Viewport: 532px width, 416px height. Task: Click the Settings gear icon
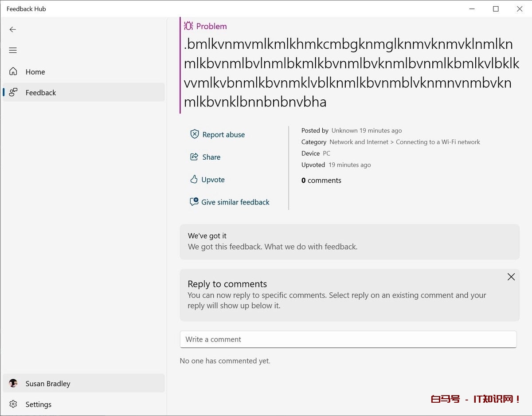pos(13,404)
